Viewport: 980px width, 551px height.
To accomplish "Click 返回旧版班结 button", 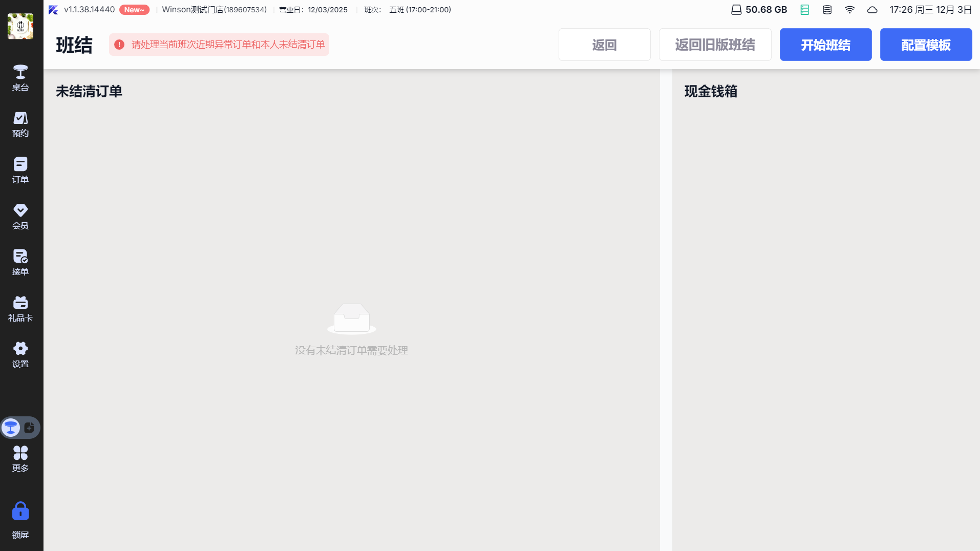I will 715,45.
